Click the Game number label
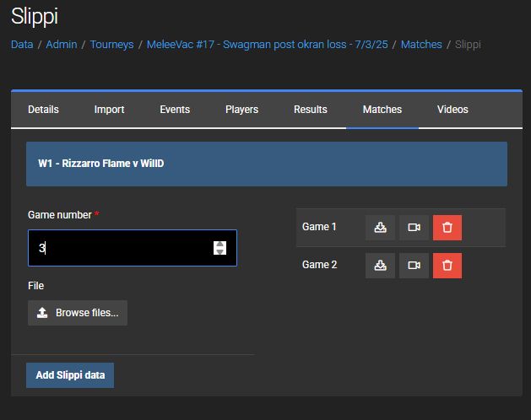The image size is (531, 420). click(60, 215)
